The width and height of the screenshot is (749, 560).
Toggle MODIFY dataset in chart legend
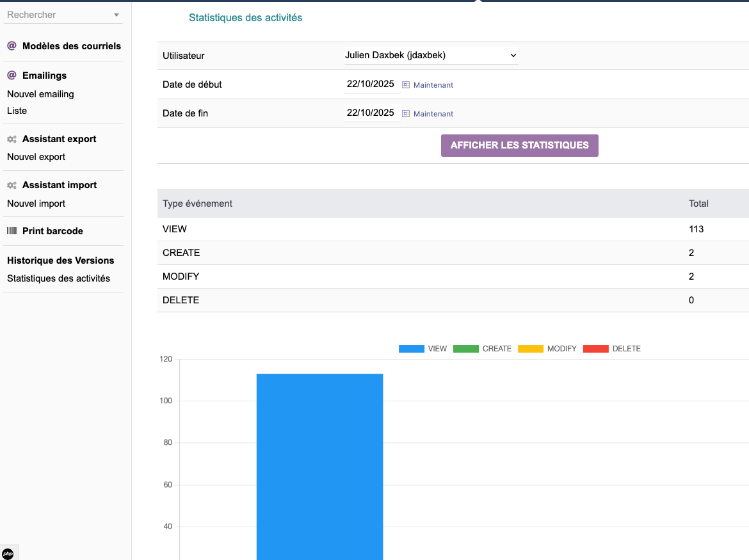531,349
